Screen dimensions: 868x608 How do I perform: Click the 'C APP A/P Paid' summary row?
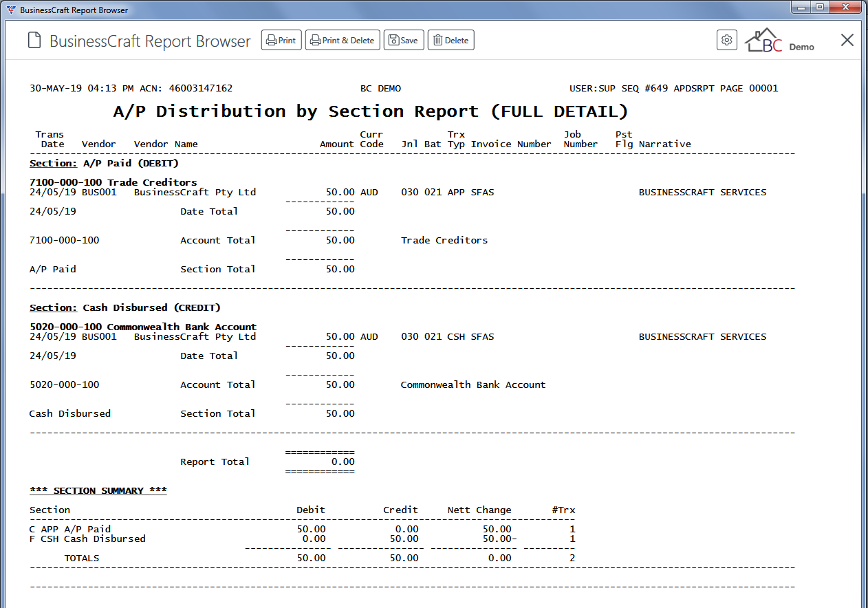point(303,530)
